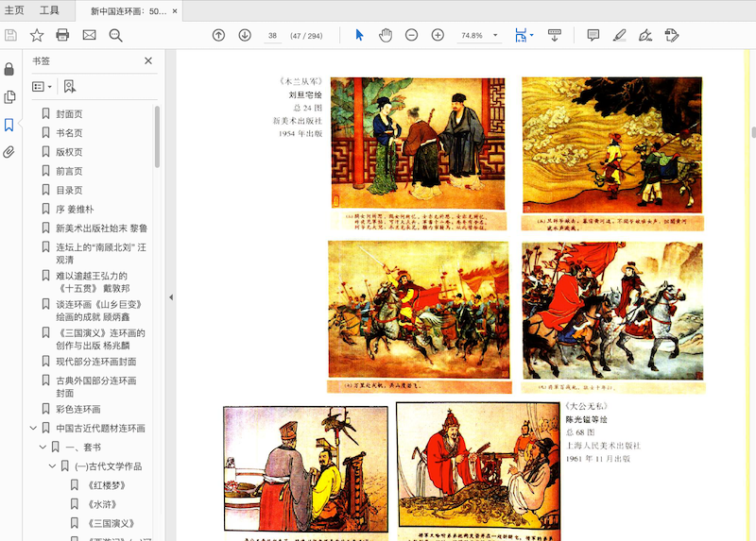Switch to the 工具 tab

[x=49, y=10]
